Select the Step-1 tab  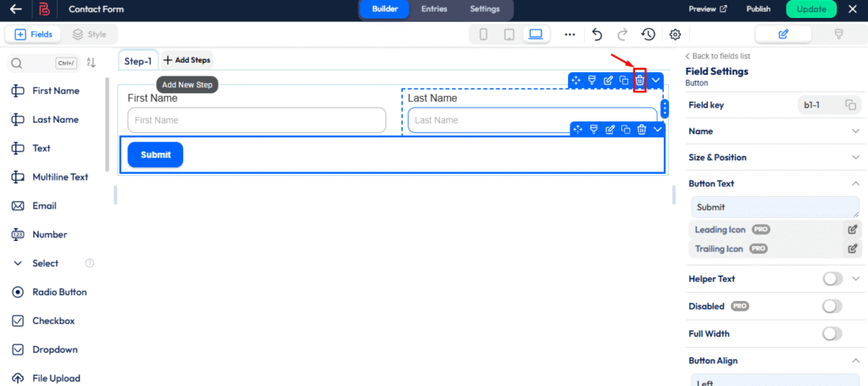click(138, 61)
